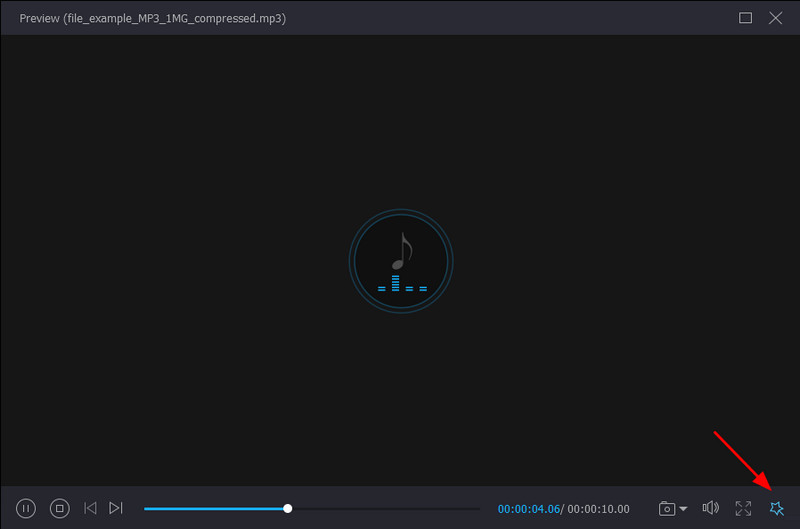Expand the snapshot dropdown arrow
Viewport: 800px width, 529px height.
click(x=684, y=509)
